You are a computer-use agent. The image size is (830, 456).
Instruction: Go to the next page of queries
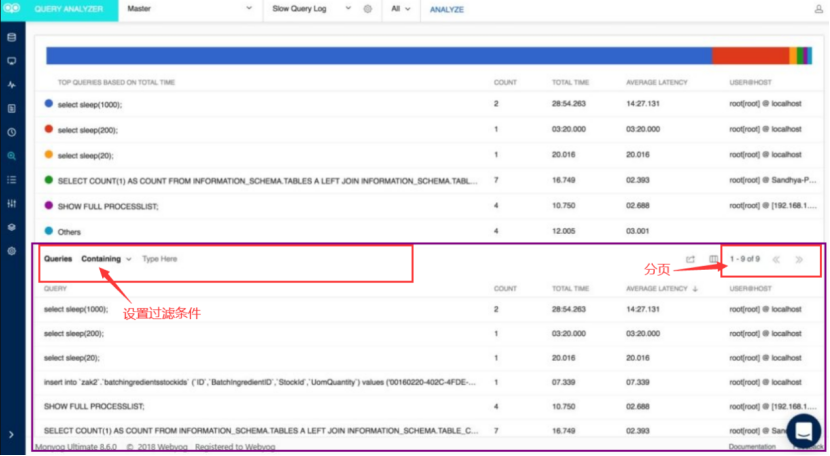click(799, 259)
